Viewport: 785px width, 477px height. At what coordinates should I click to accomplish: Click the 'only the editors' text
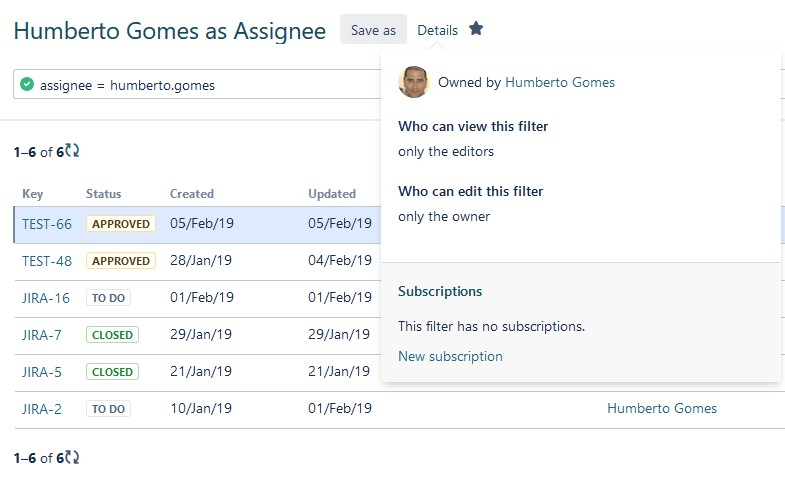[x=446, y=151]
